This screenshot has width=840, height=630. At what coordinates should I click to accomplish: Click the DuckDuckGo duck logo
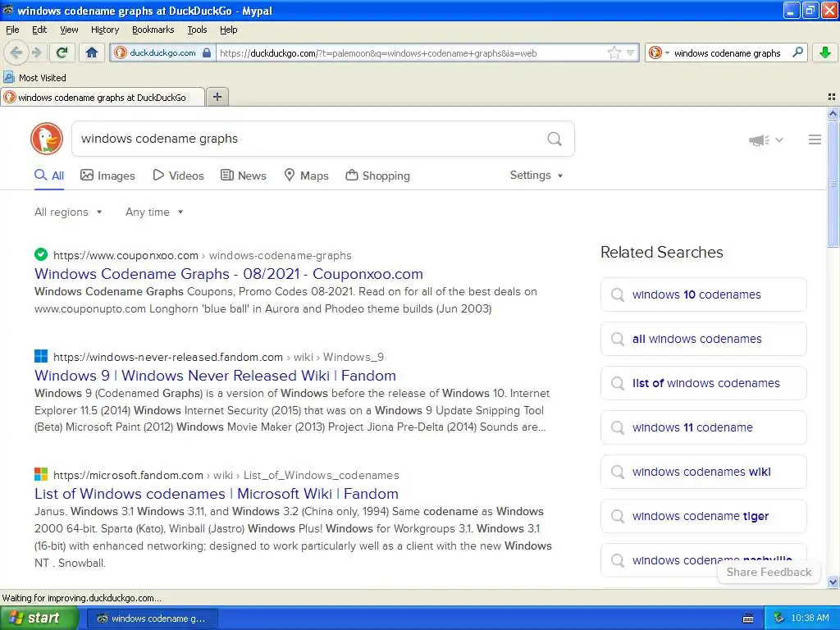(x=47, y=139)
